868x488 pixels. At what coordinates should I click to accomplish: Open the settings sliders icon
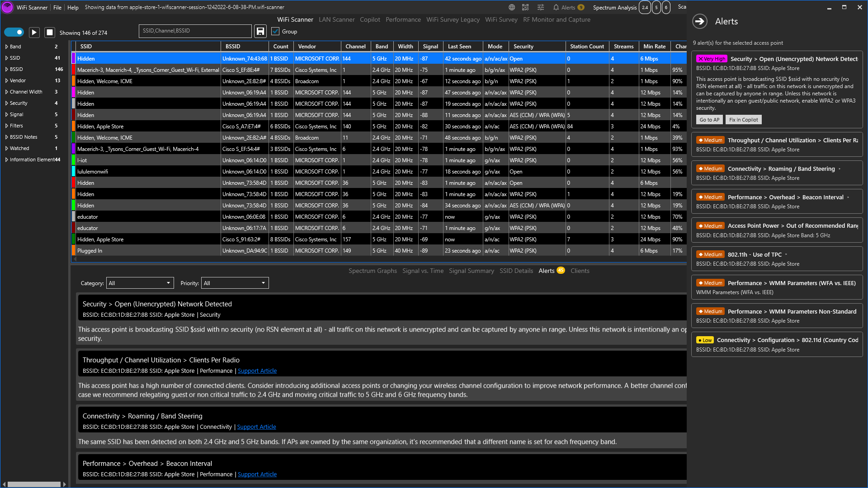pos(541,7)
